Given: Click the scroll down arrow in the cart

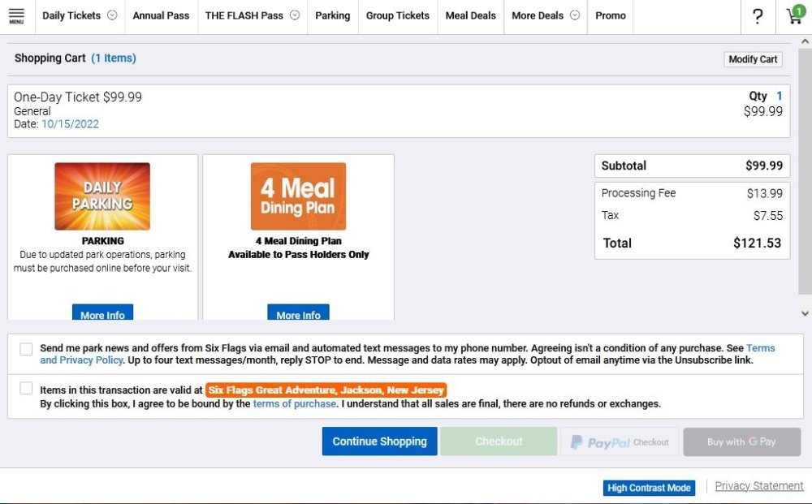Looking at the screenshot, I should [x=805, y=312].
